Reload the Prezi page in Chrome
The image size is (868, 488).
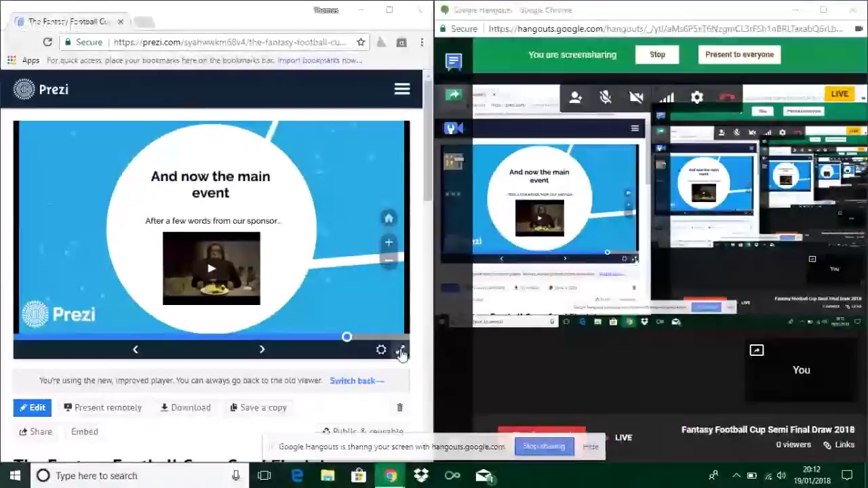point(47,42)
